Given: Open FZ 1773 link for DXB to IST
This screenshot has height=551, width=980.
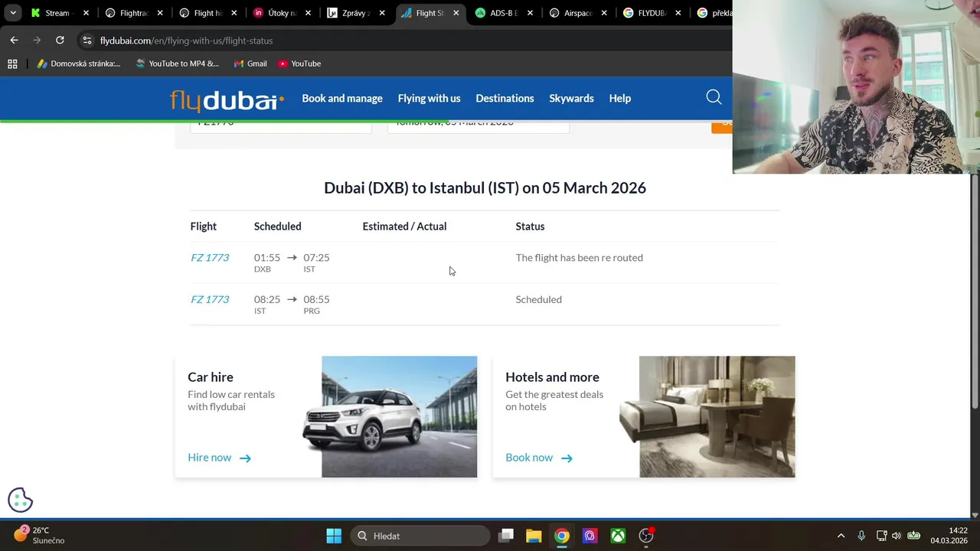Looking at the screenshot, I should coord(210,257).
